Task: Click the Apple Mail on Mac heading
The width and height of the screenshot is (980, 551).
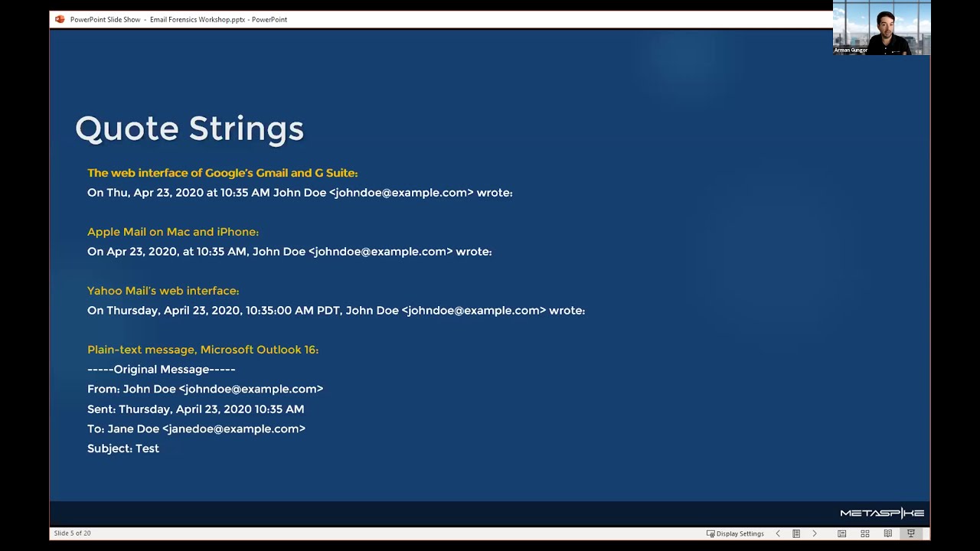Action: tap(173, 232)
